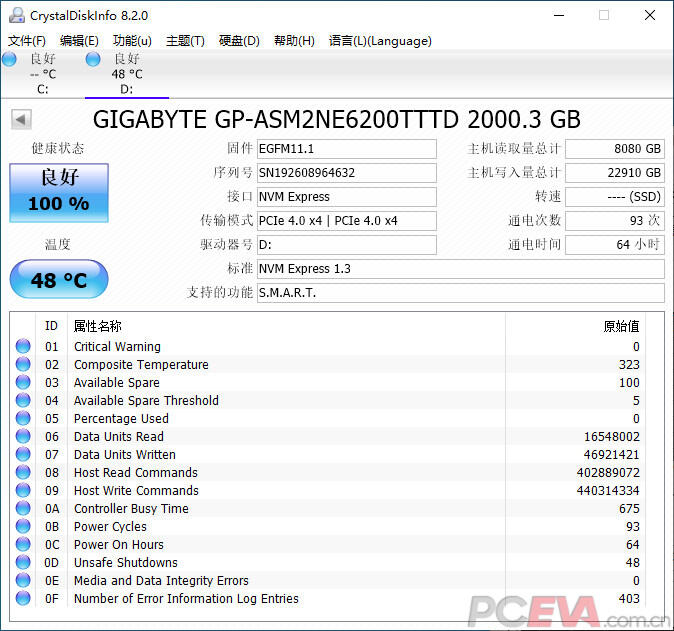Click the firmware field EGFM11.1
The image size is (674, 631).
coord(346,149)
